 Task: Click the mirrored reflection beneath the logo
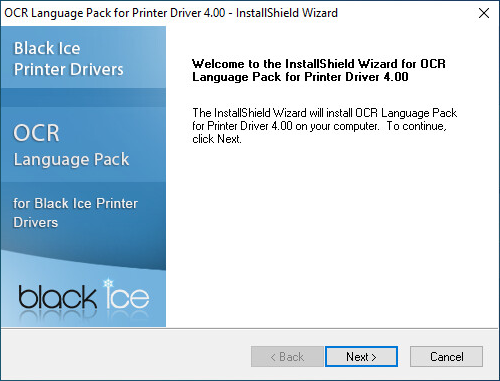coord(83,317)
